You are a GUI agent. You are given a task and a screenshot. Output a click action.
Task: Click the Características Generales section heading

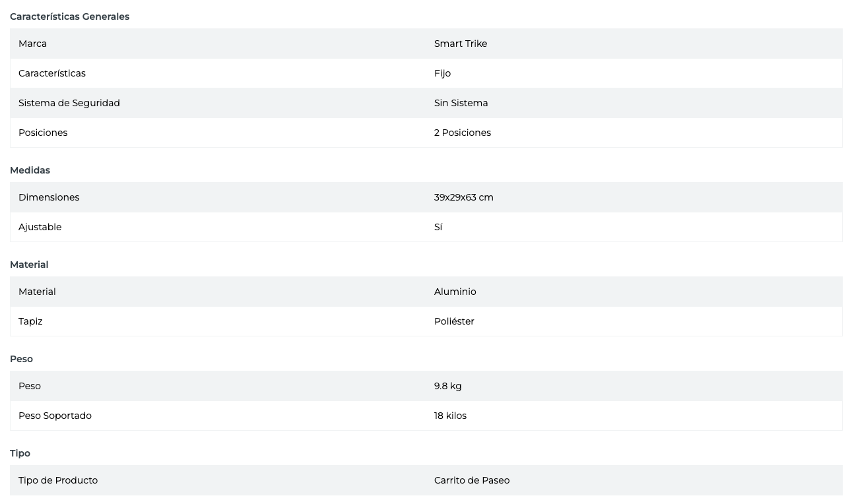(x=69, y=16)
